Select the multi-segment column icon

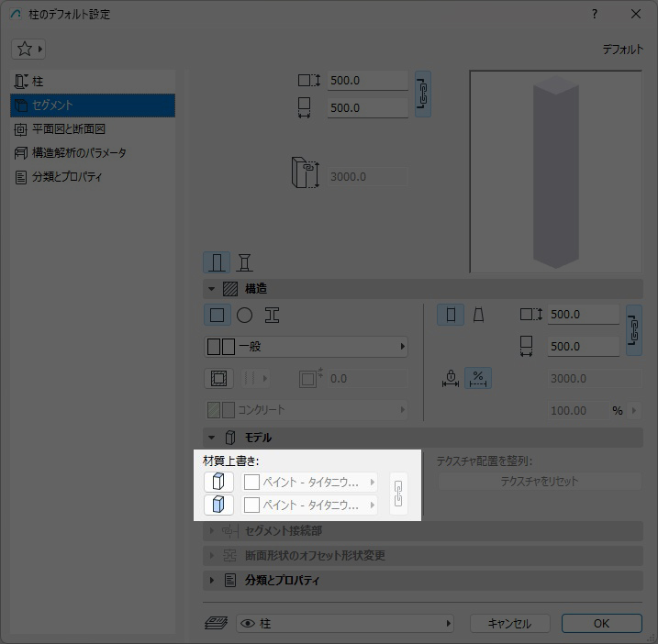coord(245,263)
